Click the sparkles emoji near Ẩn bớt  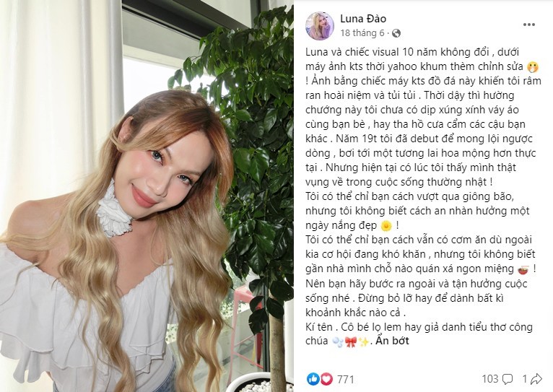point(363,341)
